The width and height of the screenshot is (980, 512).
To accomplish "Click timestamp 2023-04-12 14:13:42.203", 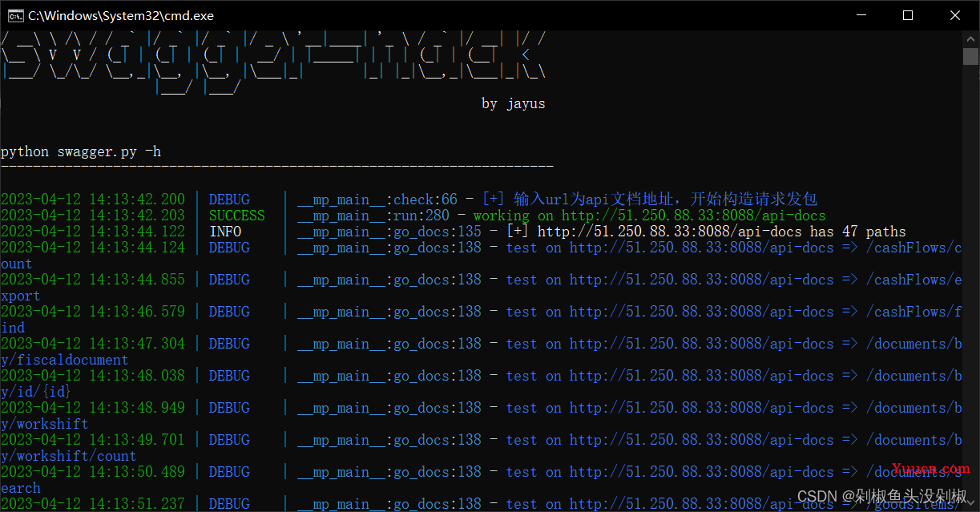I will point(93,216).
